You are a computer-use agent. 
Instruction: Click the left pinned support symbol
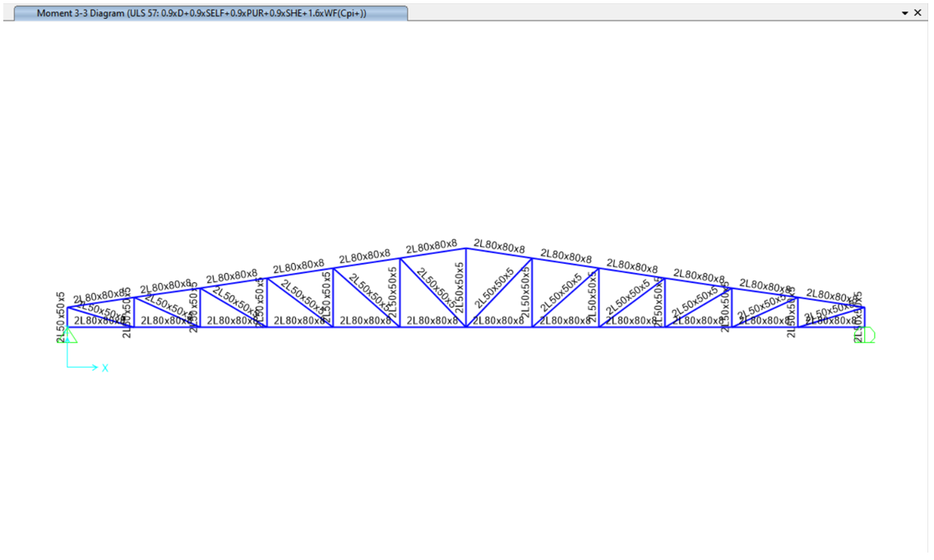click(x=69, y=335)
